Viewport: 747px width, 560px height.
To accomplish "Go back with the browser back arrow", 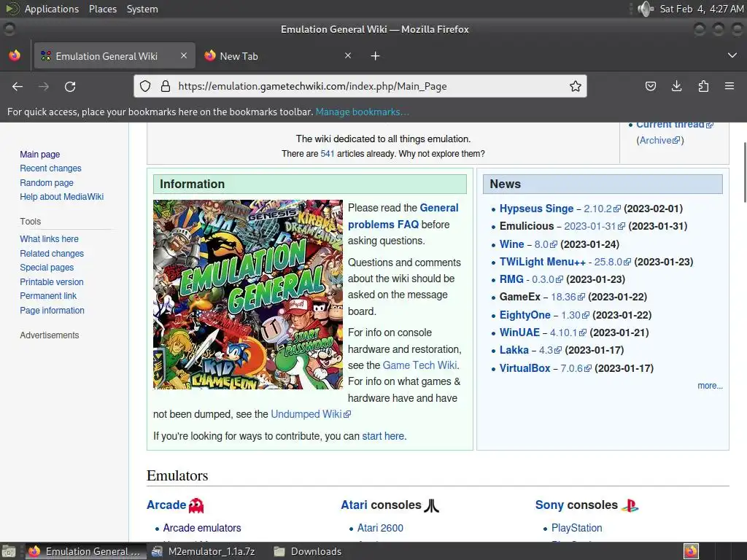I will coord(18,86).
